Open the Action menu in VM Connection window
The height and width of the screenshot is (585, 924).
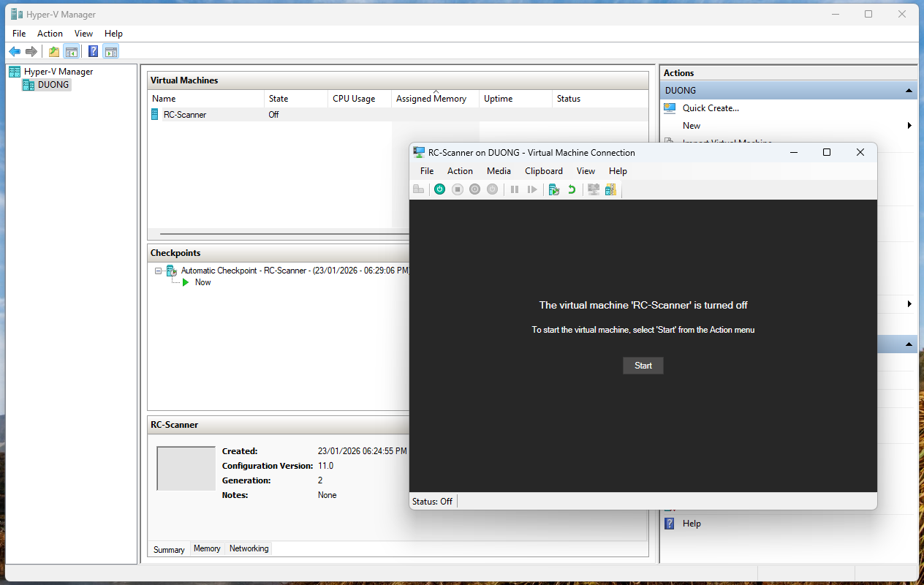(460, 171)
